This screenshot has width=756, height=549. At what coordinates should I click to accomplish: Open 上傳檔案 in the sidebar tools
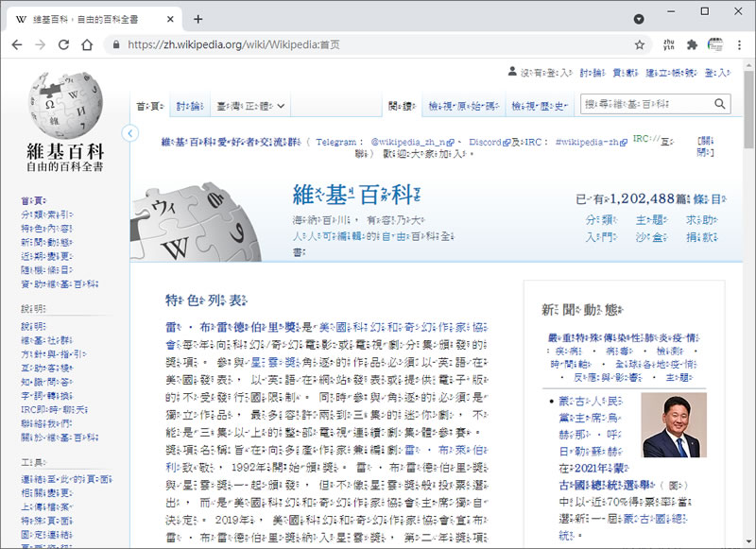click(x=46, y=507)
